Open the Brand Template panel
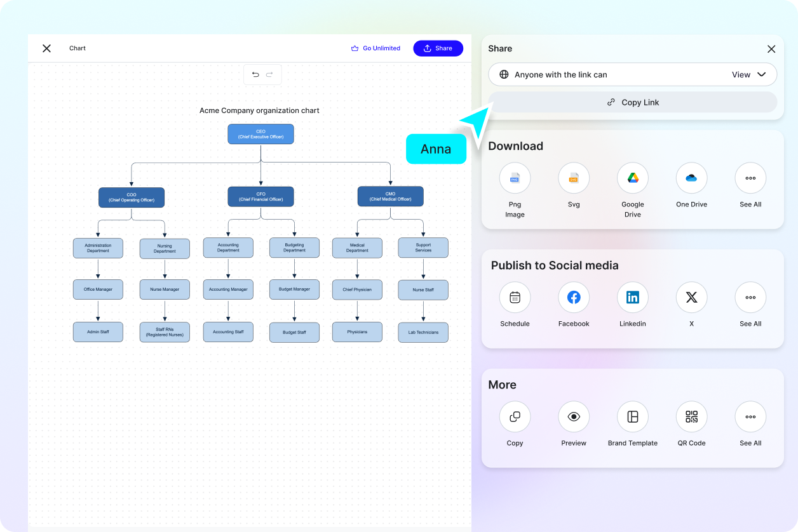 (632, 416)
